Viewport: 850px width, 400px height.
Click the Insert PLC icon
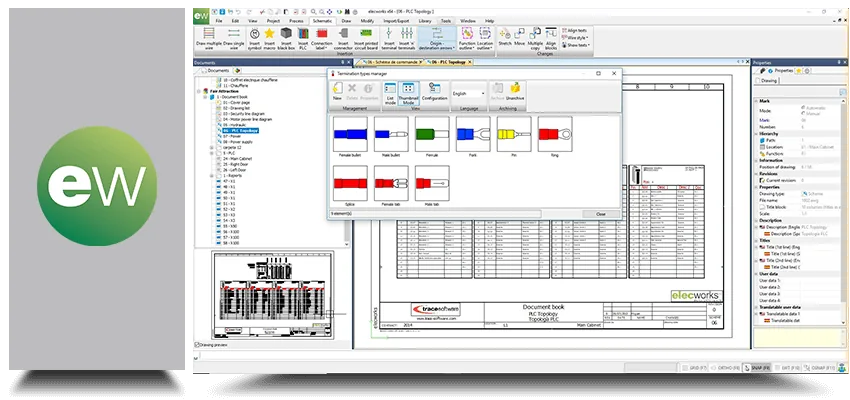tap(303, 38)
